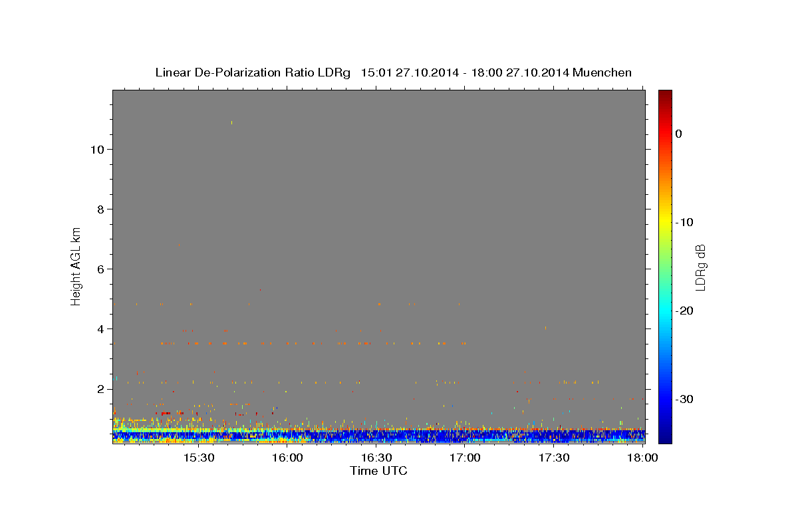Click the height tick label 6
The width and height of the screenshot is (798, 532).
coord(99,269)
